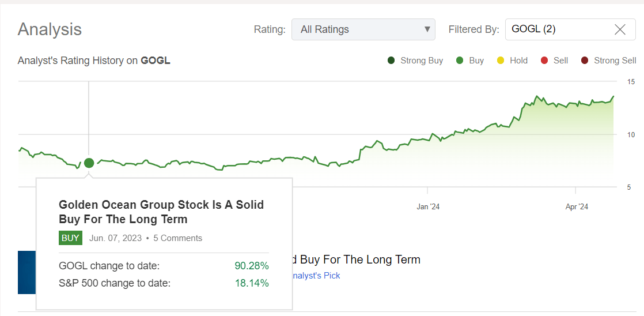Open the All Ratings dropdown

[363, 29]
